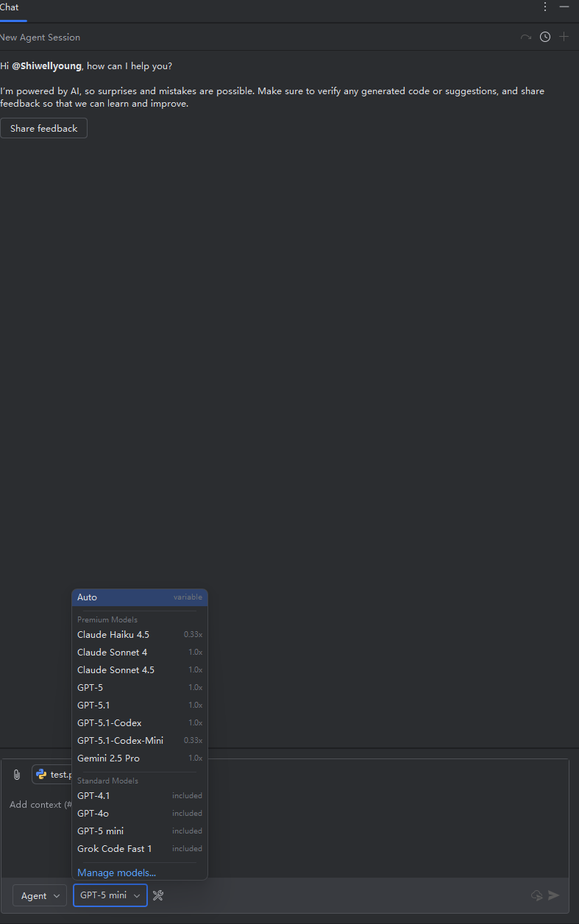579x924 pixels.
Task: Pick GPT-5.1-Codex-Mini from the list
Action: (140, 740)
